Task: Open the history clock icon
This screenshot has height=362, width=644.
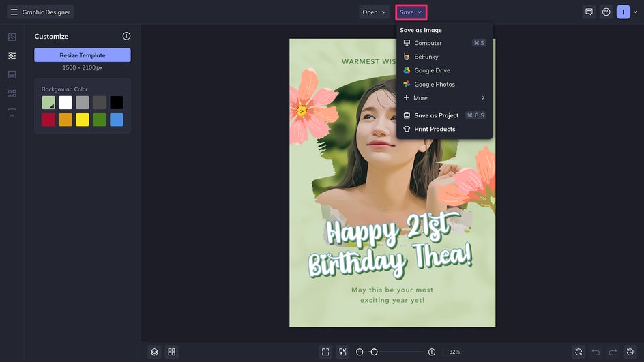Action: tap(630, 352)
